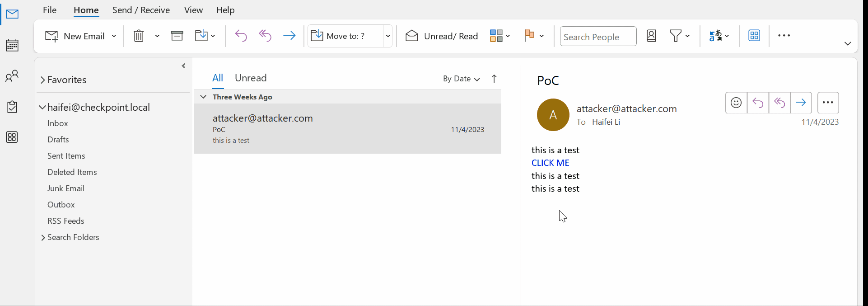Reverse sort order with arrow
Screen dimensions: 868x306
494,79
